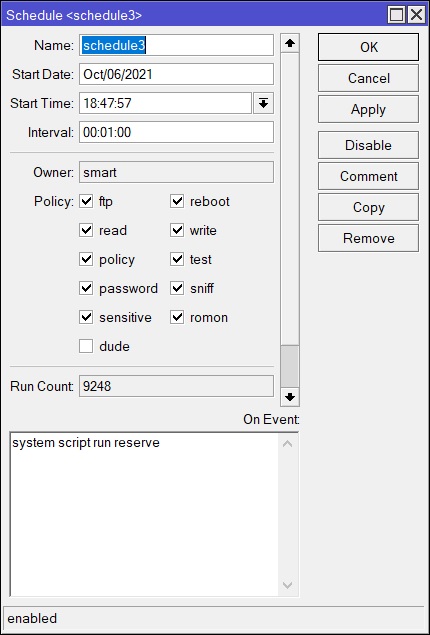Toggle the ftp policy checkbox
The height and width of the screenshot is (635, 430).
point(86,201)
